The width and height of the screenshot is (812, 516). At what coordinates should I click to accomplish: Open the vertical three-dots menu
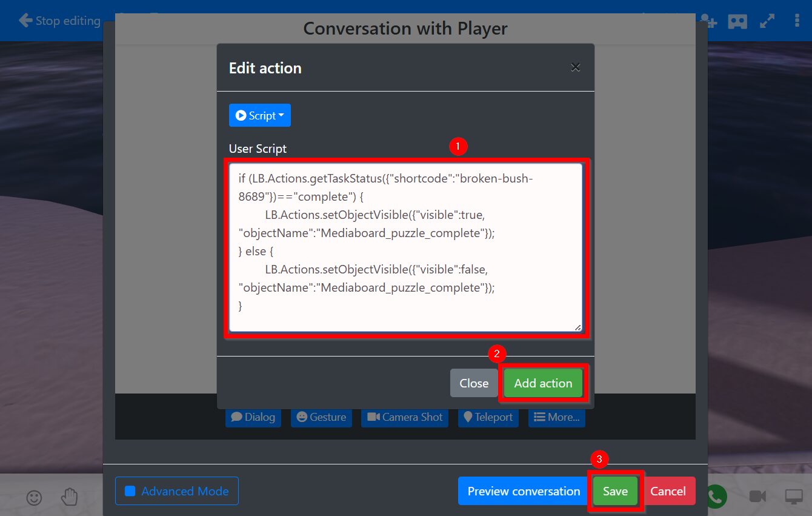tap(797, 21)
